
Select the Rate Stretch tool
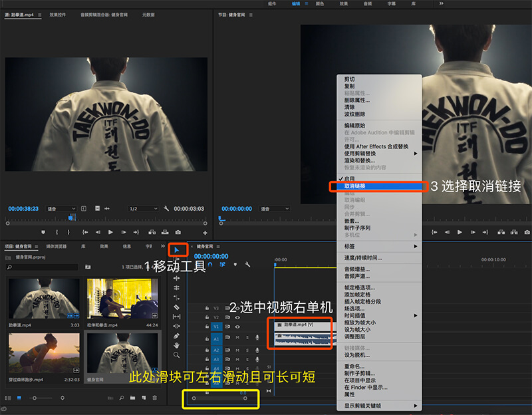coord(176,297)
